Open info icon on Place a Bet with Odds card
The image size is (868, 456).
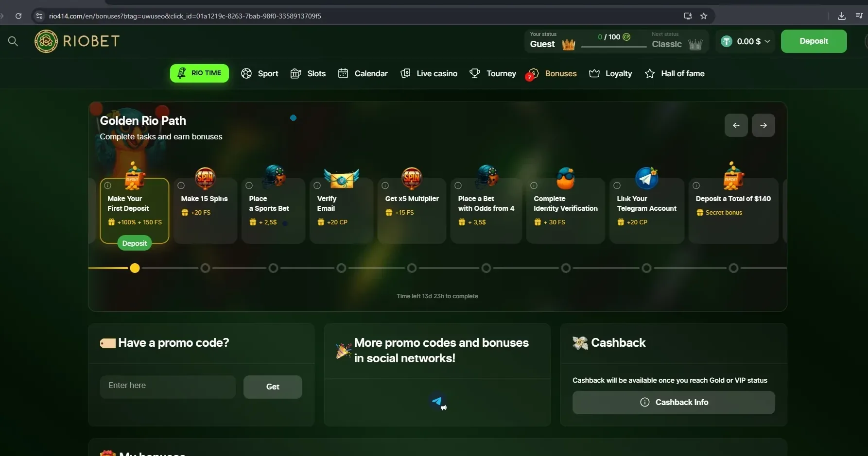pos(458,186)
